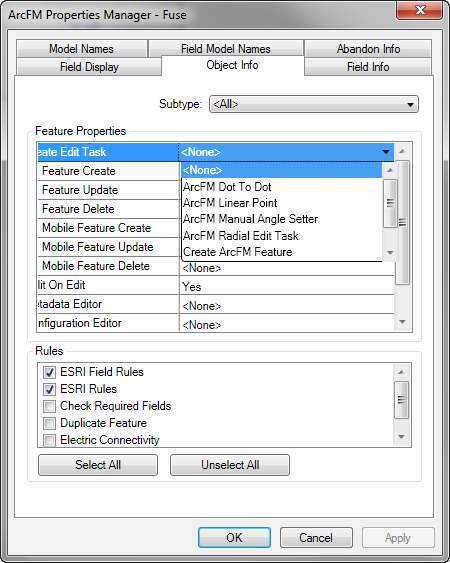Image resolution: width=450 pixels, height=563 pixels.
Task: Click the Cancel button
Action: 316,538
